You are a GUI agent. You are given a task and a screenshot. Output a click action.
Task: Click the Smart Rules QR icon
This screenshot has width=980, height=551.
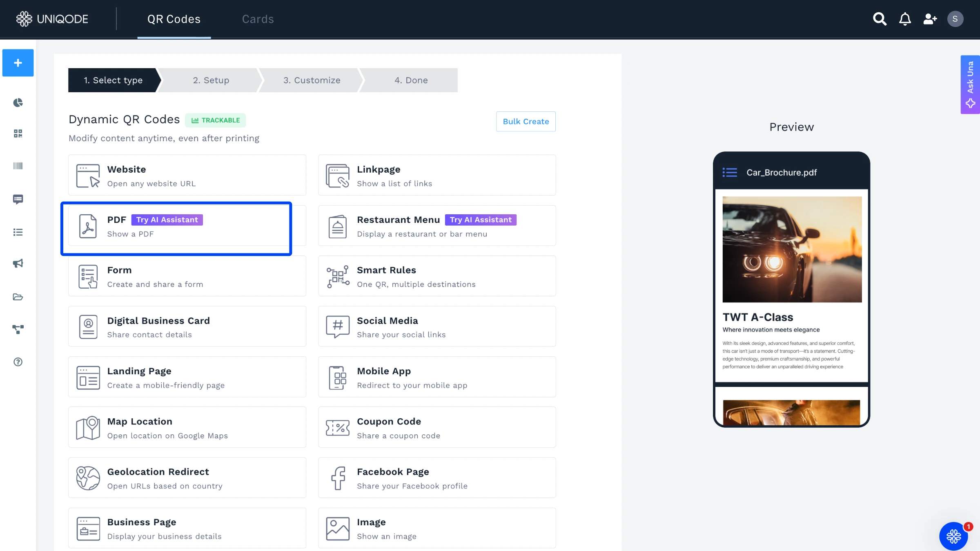338,276
